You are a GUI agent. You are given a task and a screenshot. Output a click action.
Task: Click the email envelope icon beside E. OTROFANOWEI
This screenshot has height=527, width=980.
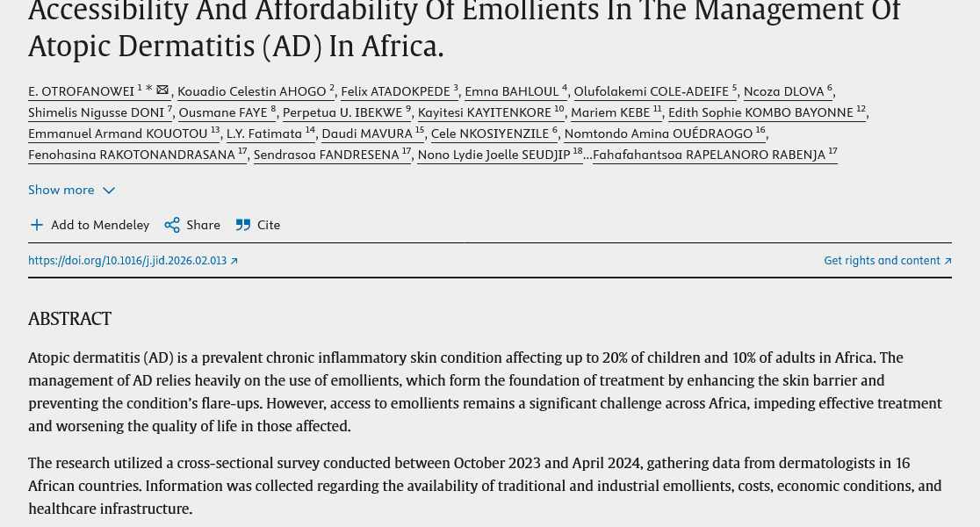pyautogui.click(x=162, y=90)
